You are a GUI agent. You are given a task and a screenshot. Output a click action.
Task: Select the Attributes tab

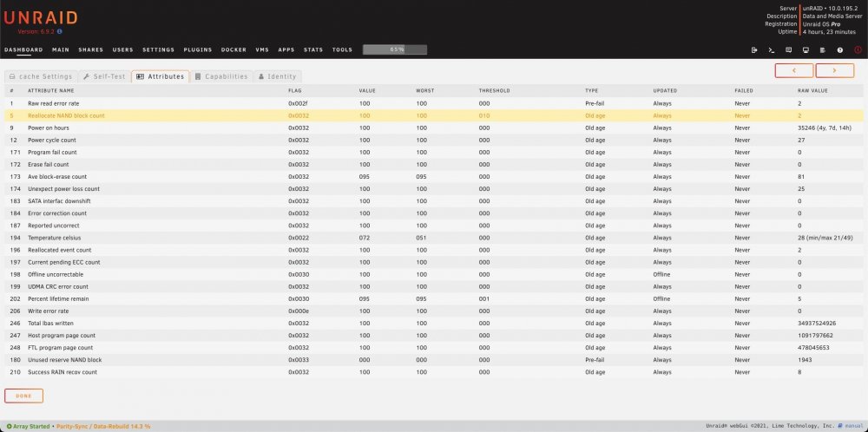click(x=161, y=76)
